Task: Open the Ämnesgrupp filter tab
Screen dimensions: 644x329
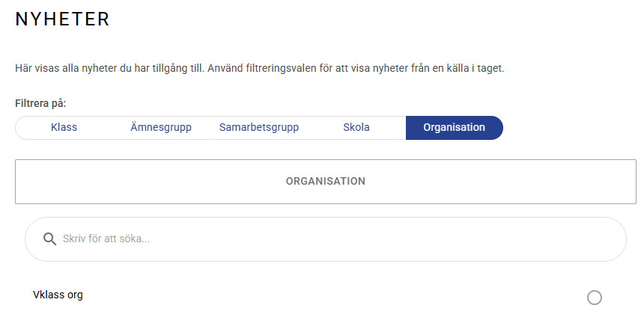Action: click(x=161, y=128)
